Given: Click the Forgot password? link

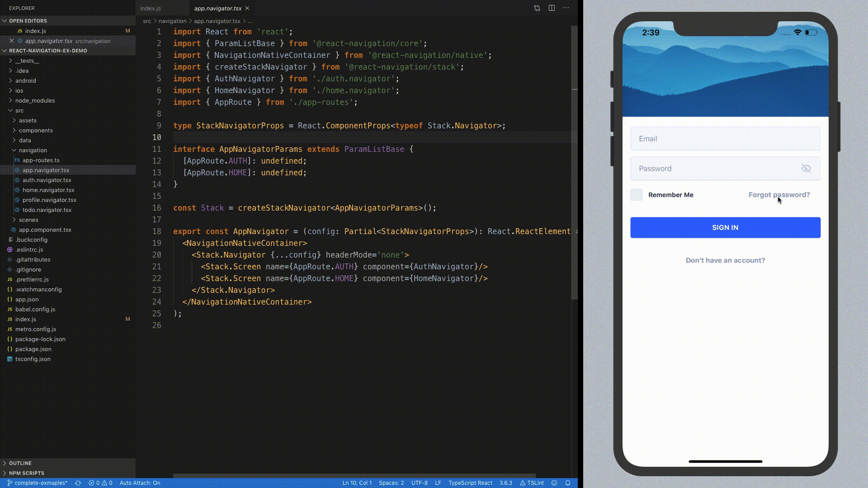Looking at the screenshot, I should (x=779, y=195).
